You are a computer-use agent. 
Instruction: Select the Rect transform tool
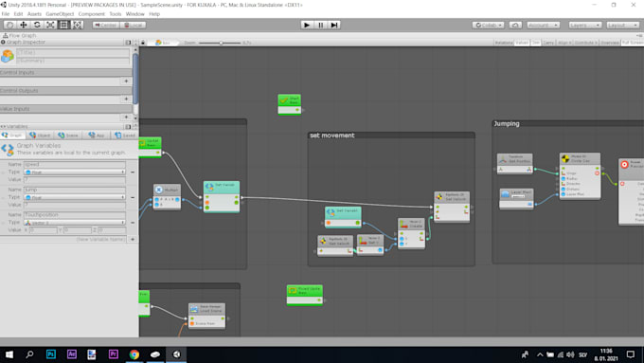click(63, 25)
